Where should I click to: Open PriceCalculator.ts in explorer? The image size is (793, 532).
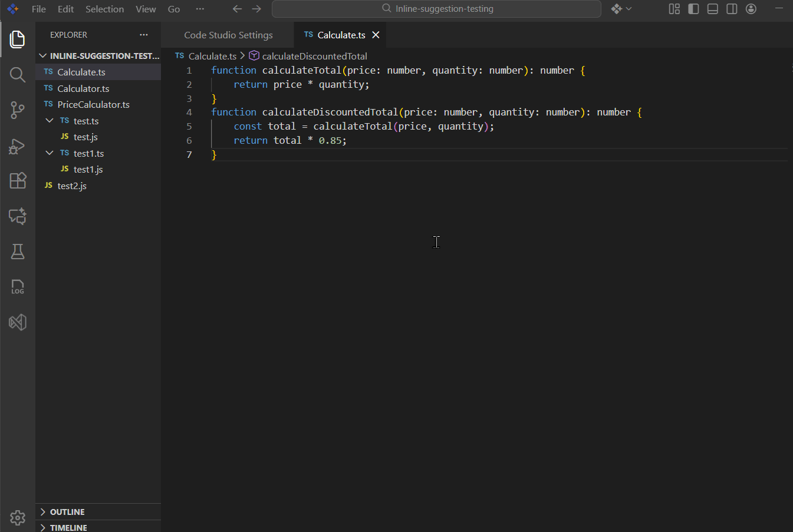93,104
